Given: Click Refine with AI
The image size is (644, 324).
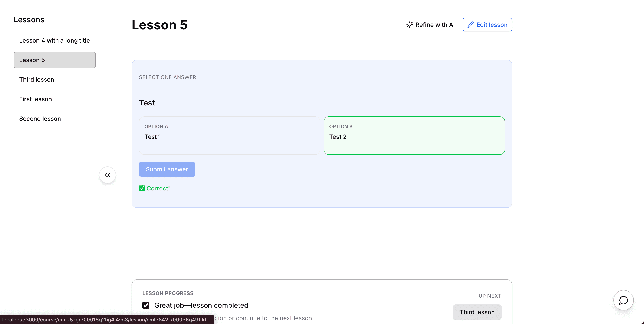Looking at the screenshot, I should (435, 24).
